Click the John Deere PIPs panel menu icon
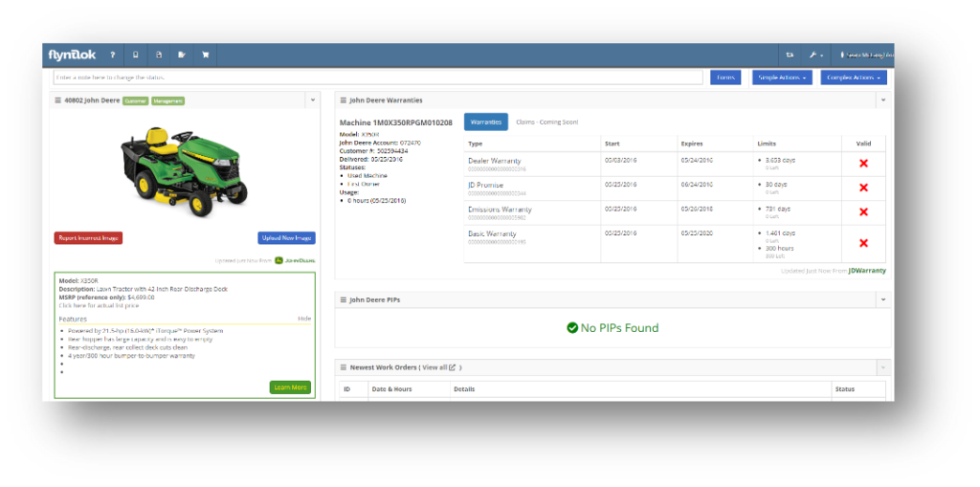 pyautogui.click(x=344, y=300)
